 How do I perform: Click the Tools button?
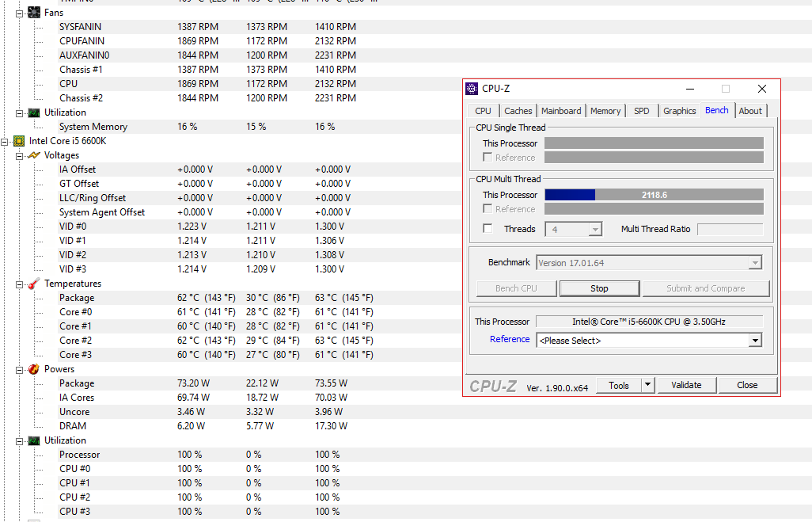point(619,385)
